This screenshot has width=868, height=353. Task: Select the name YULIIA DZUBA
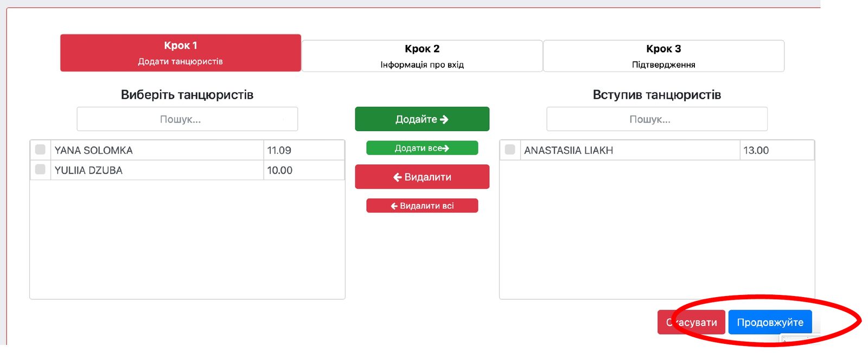tap(88, 170)
